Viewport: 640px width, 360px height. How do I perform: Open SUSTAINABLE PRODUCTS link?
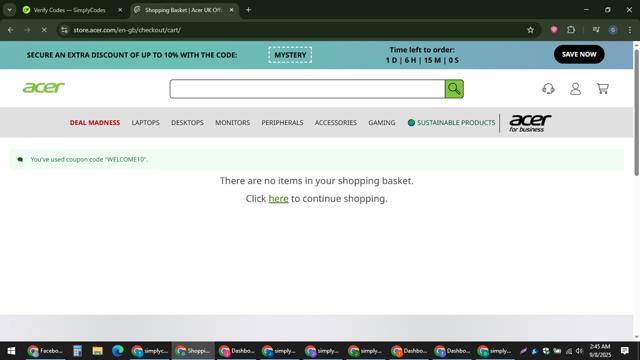coord(451,122)
